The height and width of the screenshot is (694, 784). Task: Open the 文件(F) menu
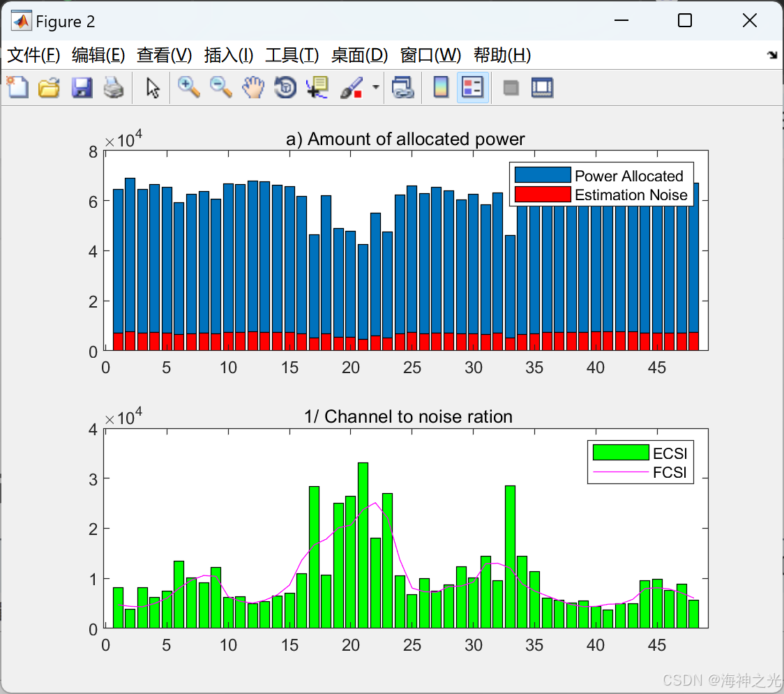33,55
